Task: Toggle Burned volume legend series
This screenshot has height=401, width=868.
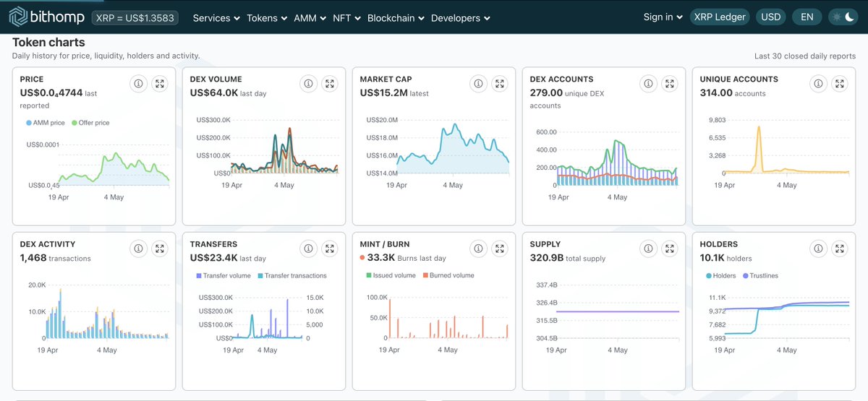Action: (448, 276)
